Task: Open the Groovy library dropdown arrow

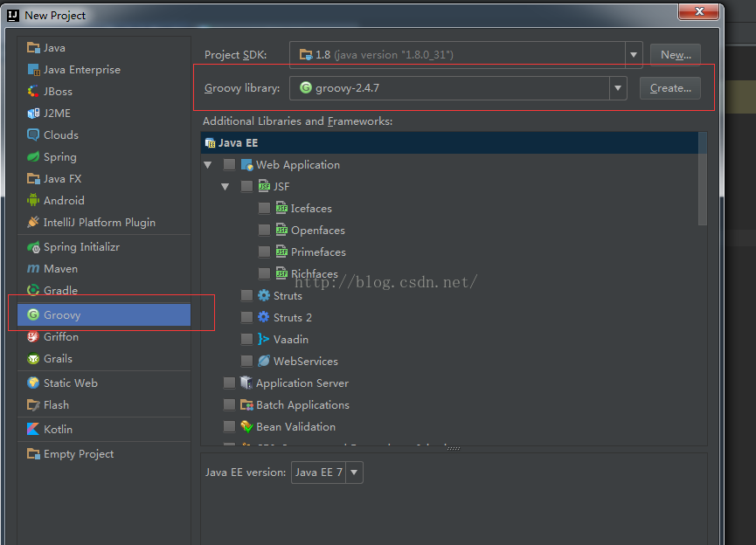Action: click(x=618, y=88)
